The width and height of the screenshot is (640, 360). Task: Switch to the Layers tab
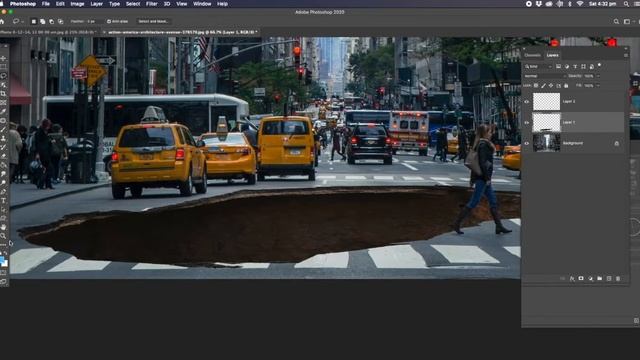tap(553, 55)
